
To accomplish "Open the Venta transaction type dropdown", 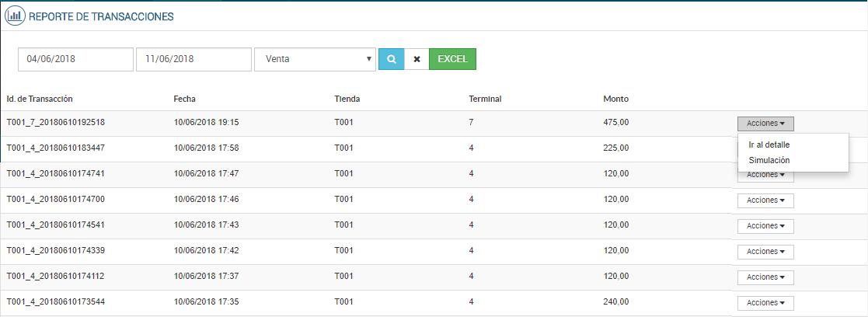I will pos(315,59).
